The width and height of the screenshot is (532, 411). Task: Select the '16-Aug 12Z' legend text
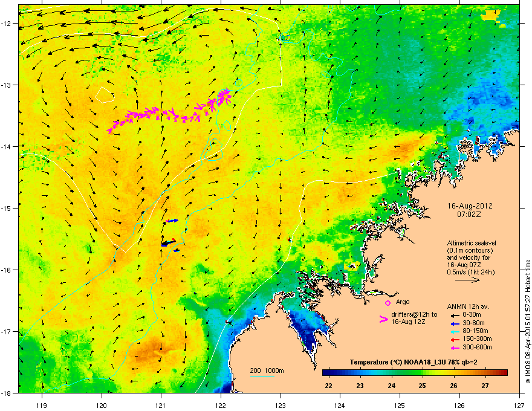[x=408, y=322]
